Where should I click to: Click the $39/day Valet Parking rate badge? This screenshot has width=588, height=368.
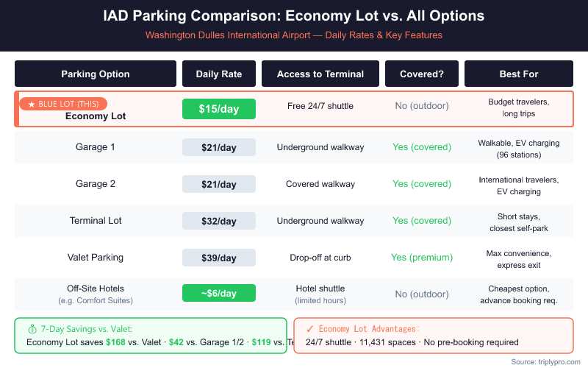point(219,258)
